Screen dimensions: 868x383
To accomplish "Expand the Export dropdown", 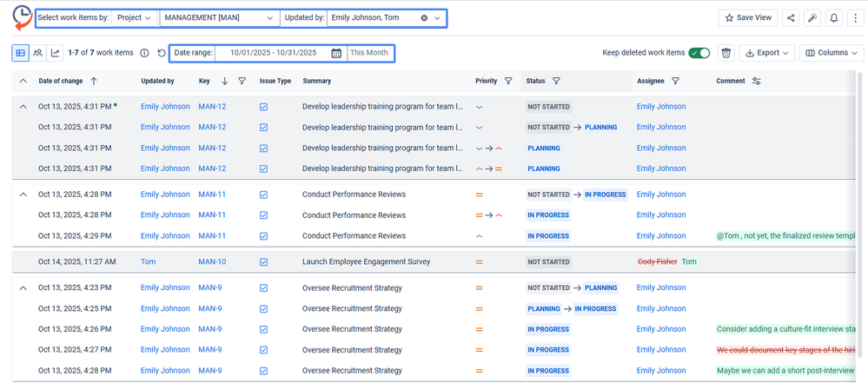I will point(766,53).
